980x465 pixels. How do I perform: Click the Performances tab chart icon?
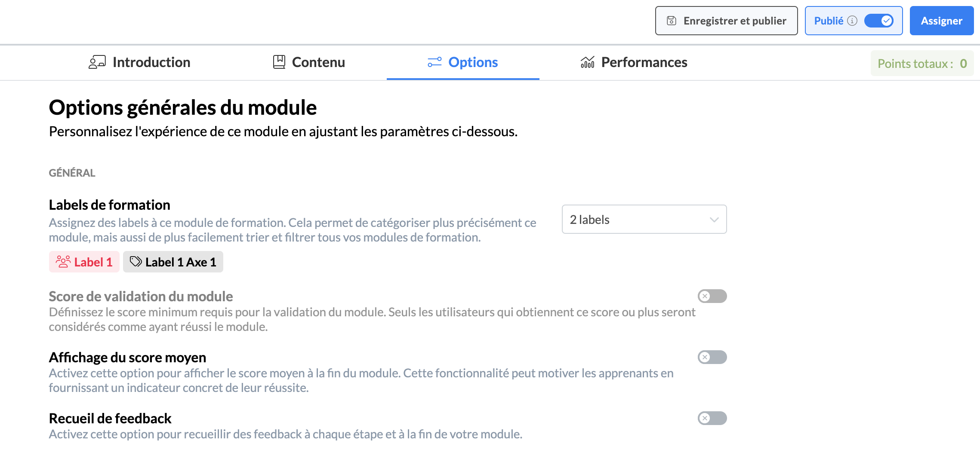588,62
